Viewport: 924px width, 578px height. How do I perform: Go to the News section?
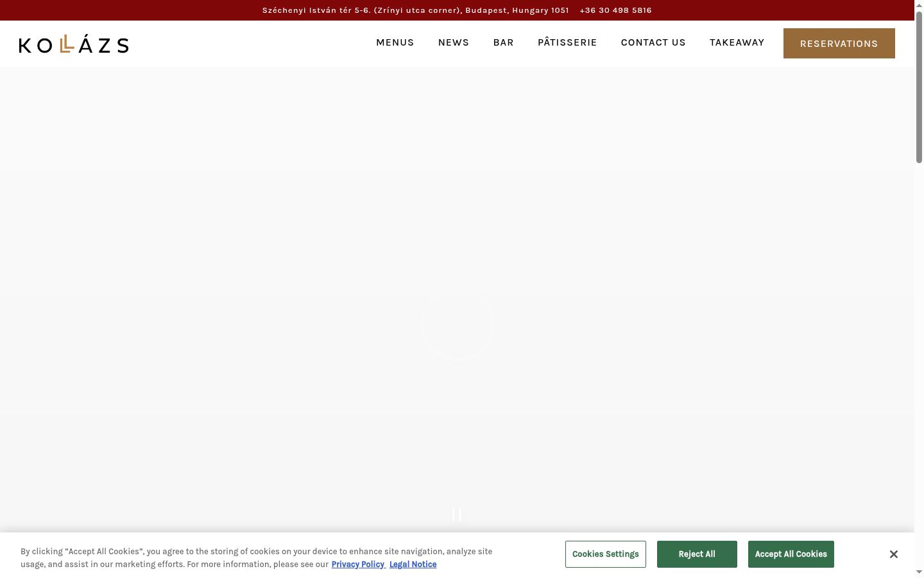tap(454, 42)
